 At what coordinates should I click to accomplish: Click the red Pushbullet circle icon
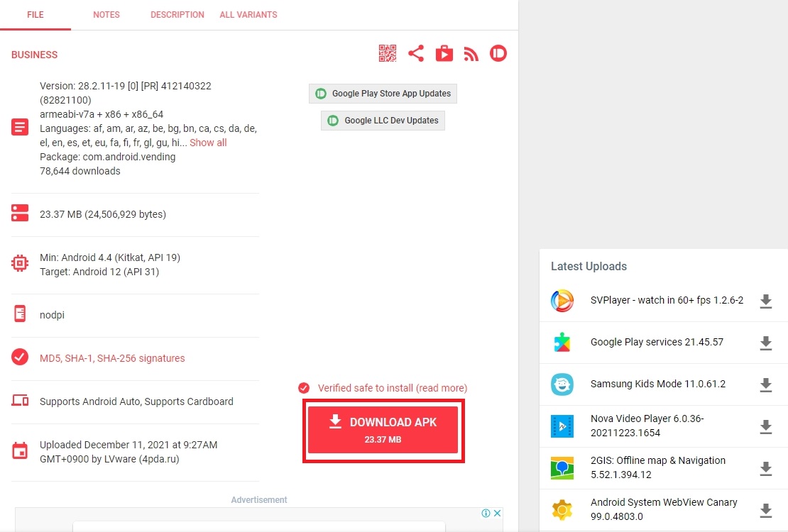point(498,53)
